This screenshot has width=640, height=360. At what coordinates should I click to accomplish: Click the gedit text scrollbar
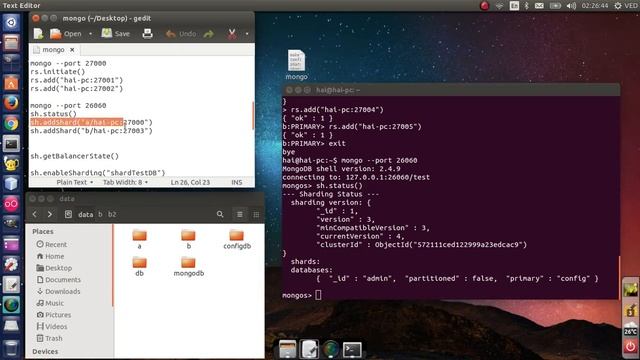coord(253,115)
